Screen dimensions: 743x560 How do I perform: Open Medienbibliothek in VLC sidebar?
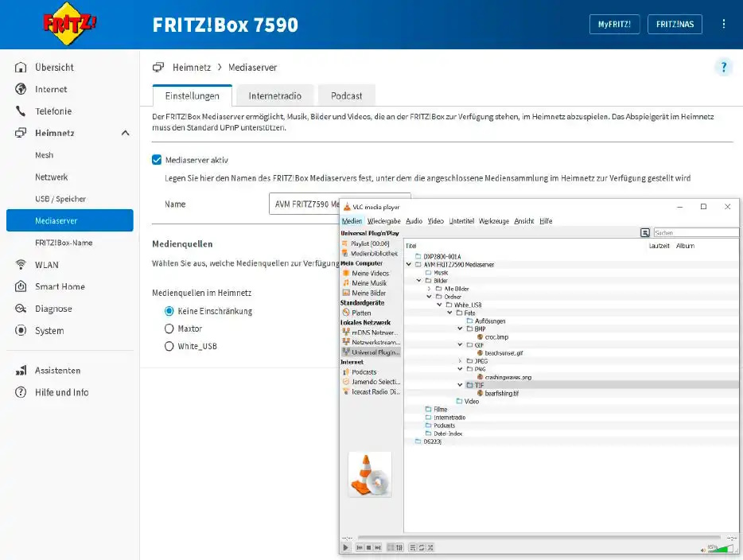[x=370, y=254]
